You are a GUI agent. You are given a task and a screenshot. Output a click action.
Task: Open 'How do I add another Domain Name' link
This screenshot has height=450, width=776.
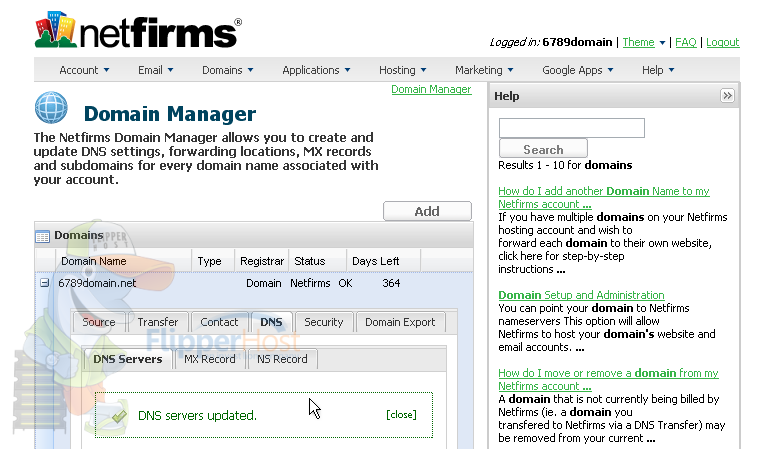click(x=603, y=198)
